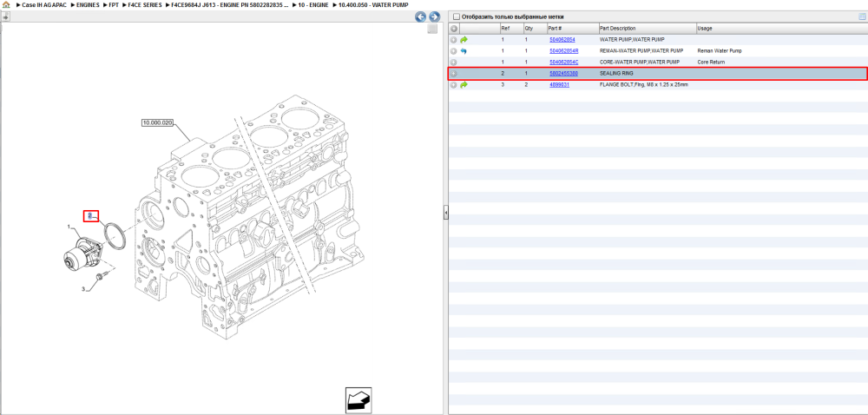Open part number link 504062854C
The image size is (868, 415).
(563, 63)
